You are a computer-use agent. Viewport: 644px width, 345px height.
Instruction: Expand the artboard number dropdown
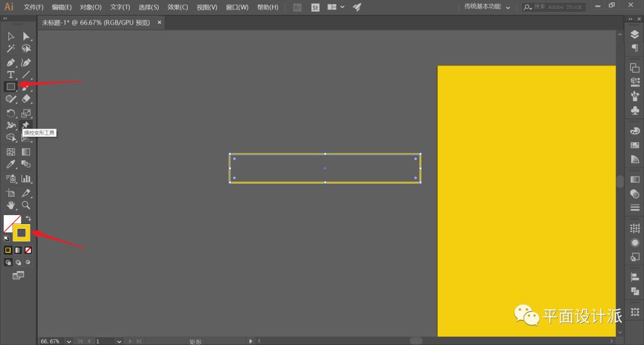(x=119, y=341)
